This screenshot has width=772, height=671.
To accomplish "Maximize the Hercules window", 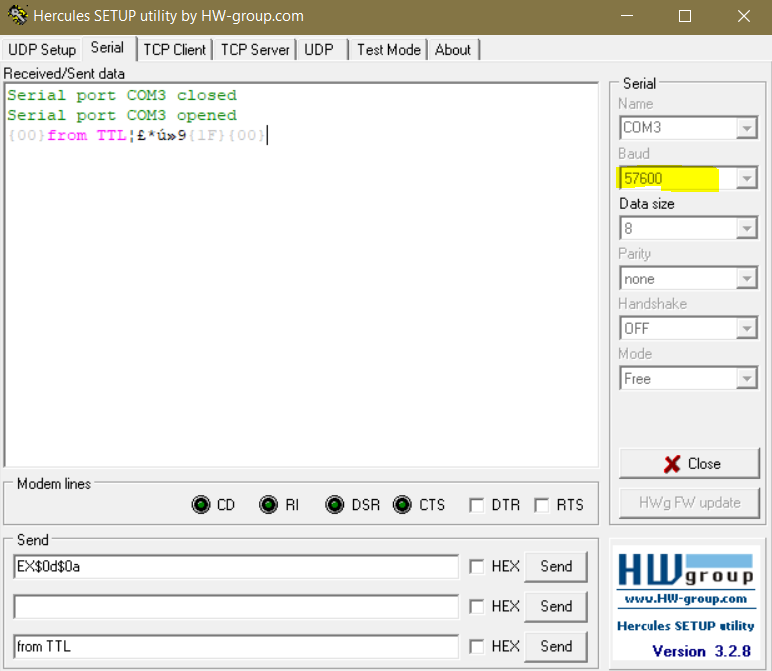I will [685, 16].
